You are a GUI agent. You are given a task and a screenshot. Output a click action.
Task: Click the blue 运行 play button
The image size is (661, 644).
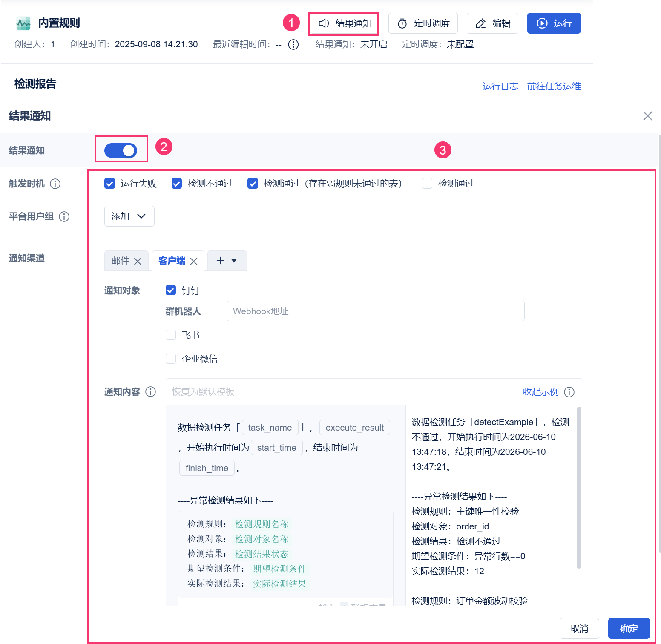point(554,23)
